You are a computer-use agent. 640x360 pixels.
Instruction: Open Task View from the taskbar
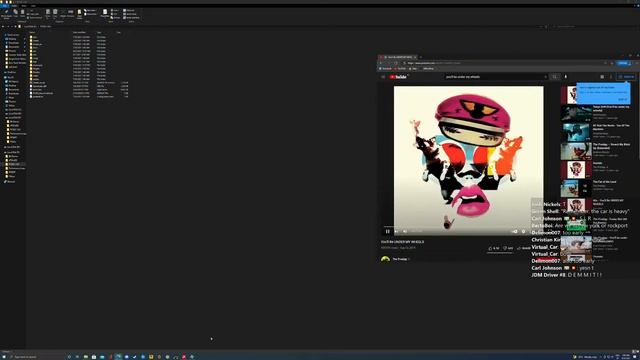tap(77, 357)
